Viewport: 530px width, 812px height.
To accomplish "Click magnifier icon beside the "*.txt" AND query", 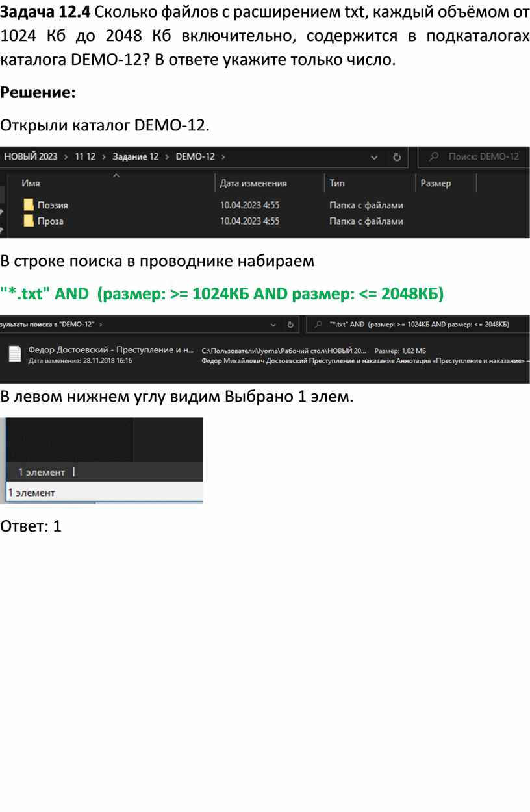I will point(319,324).
